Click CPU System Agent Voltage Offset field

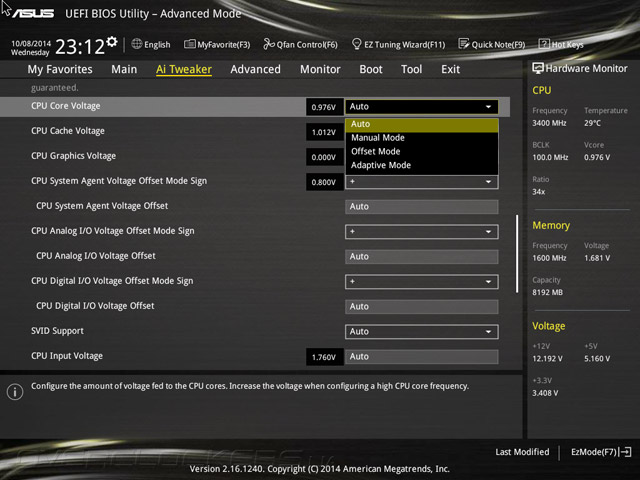point(422,207)
